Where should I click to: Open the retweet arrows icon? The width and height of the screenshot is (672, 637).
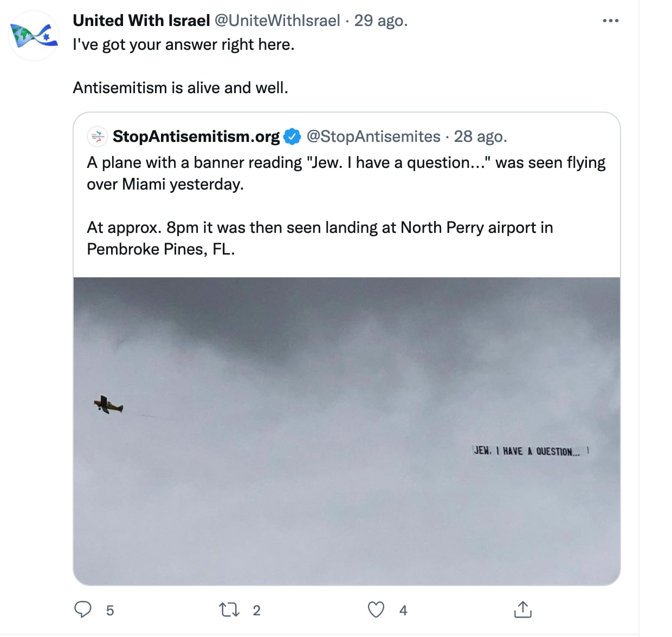click(x=229, y=610)
